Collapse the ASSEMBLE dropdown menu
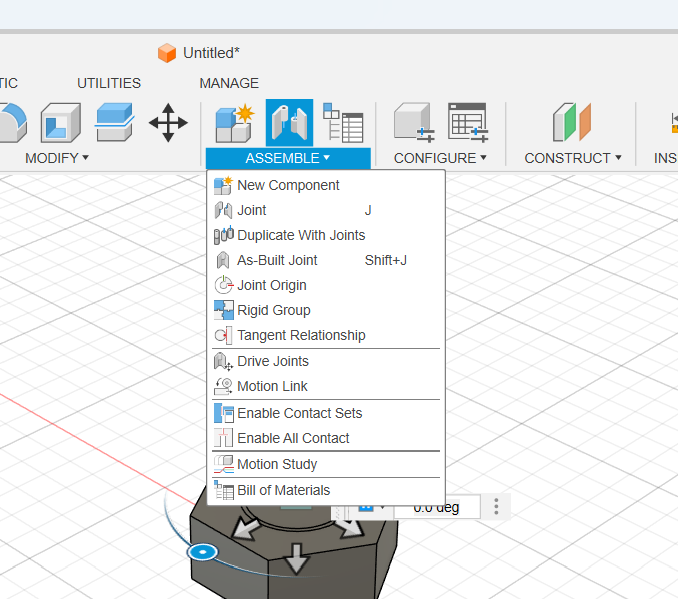The image size is (678, 599). pyautogui.click(x=288, y=158)
